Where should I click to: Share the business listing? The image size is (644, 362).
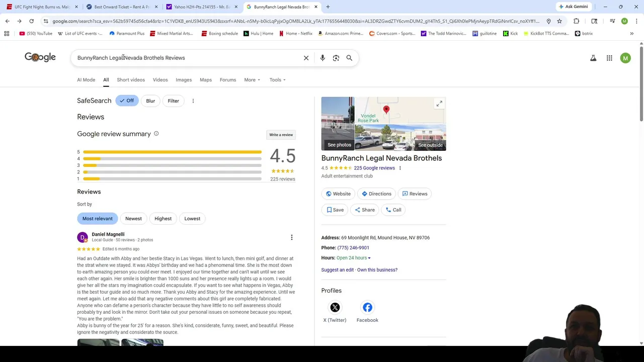point(365,210)
